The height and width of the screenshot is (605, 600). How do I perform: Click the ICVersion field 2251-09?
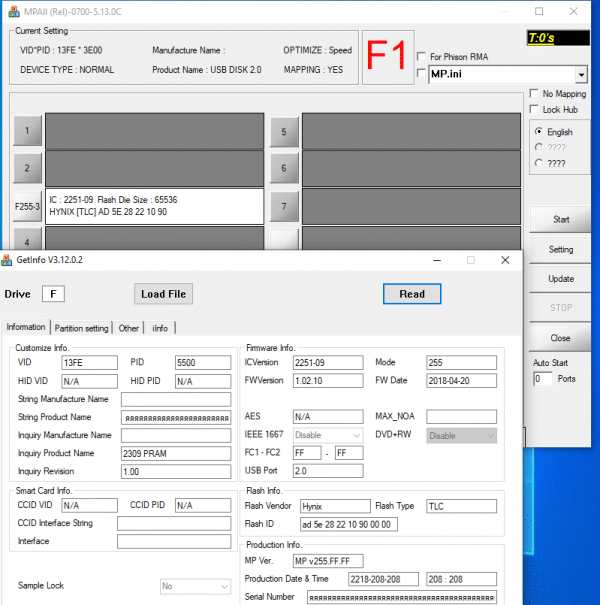click(328, 363)
